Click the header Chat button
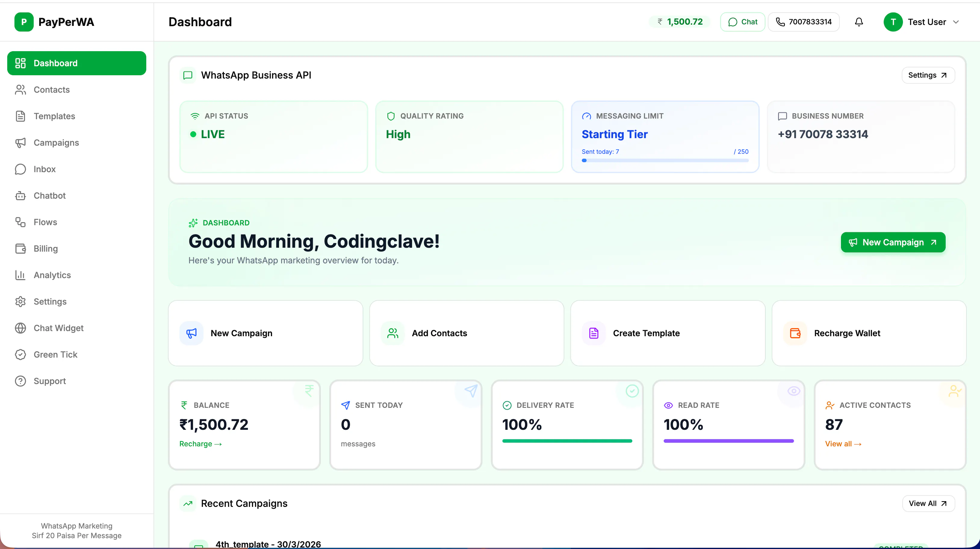This screenshot has width=980, height=549. tap(742, 22)
